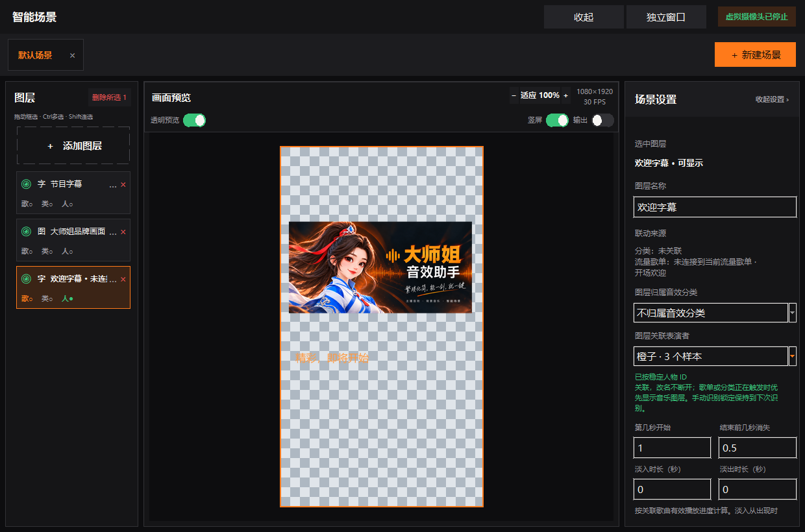Click the 歌 indicator on 大师姐品牌画面 layer
This screenshot has height=532, width=805.
(x=27, y=251)
